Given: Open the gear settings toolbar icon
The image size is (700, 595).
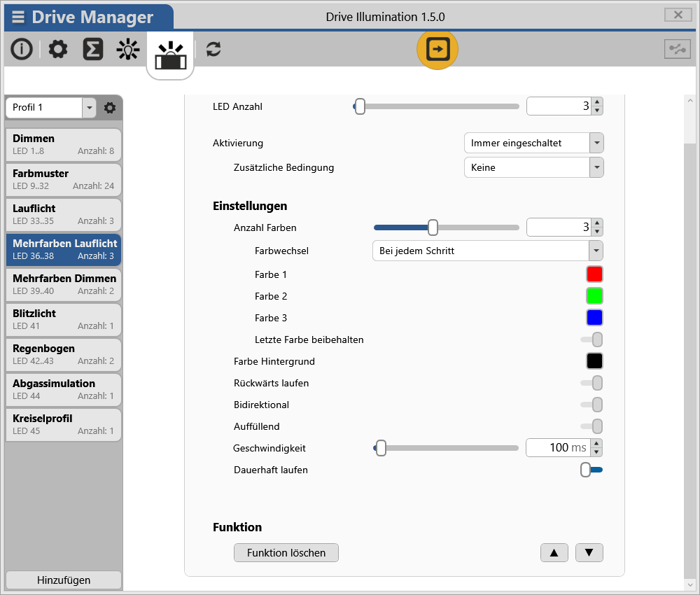Looking at the screenshot, I should pyautogui.click(x=58, y=49).
